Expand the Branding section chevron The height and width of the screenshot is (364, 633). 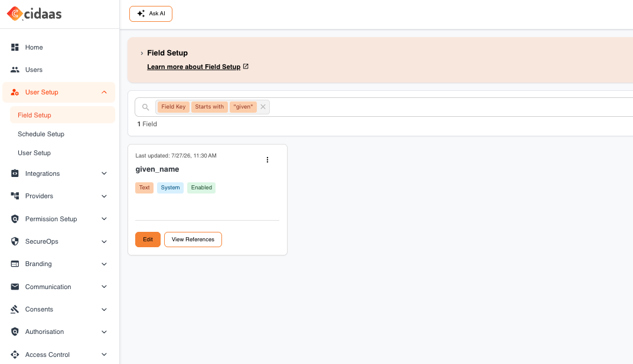pos(104,264)
